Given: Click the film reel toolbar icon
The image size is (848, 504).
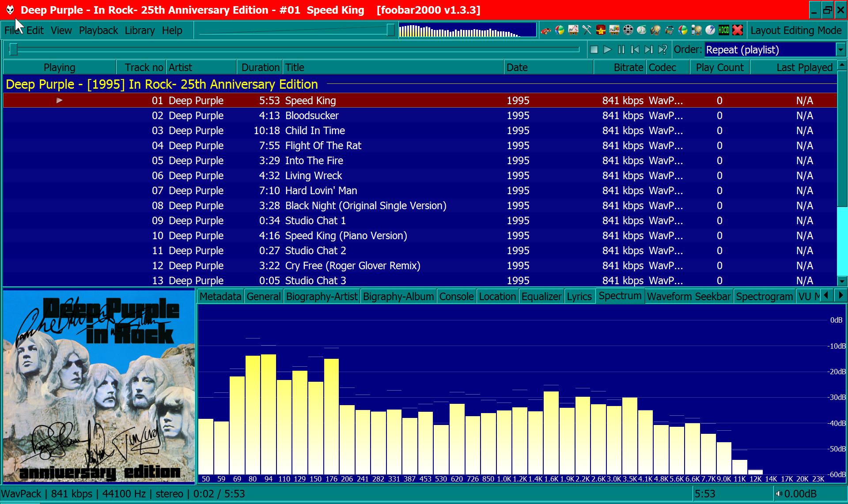Looking at the screenshot, I should (628, 30).
